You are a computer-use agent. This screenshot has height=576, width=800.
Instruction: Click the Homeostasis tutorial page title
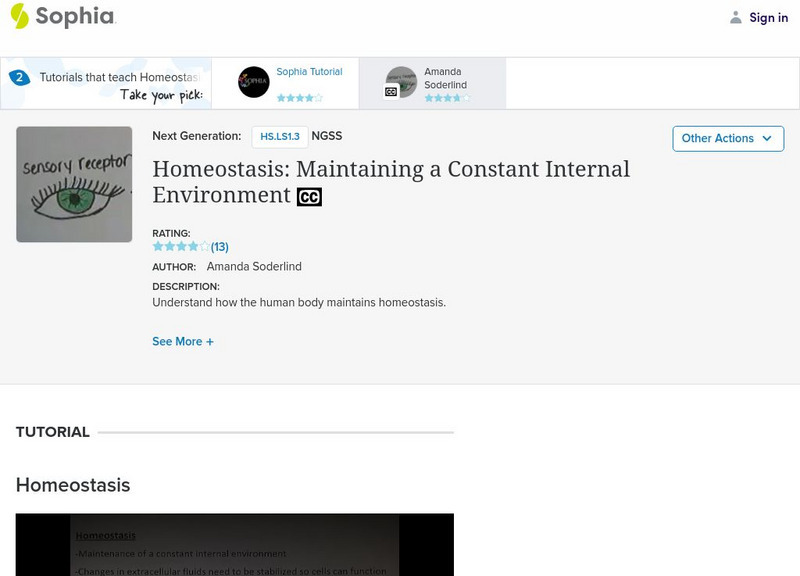(x=391, y=181)
